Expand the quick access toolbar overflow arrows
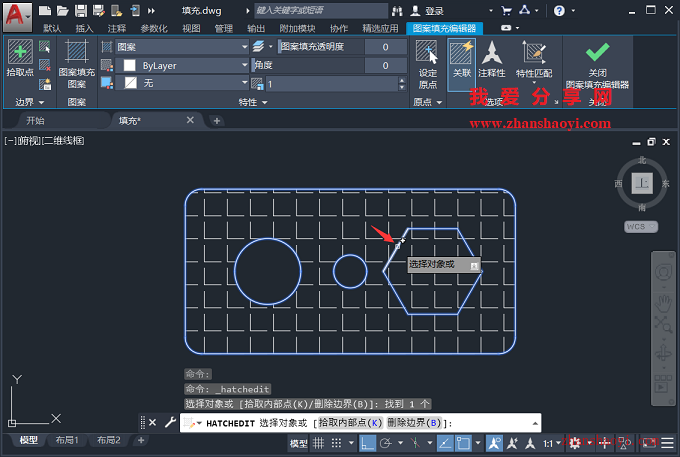This screenshot has height=457, width=680. pos(151,11)
